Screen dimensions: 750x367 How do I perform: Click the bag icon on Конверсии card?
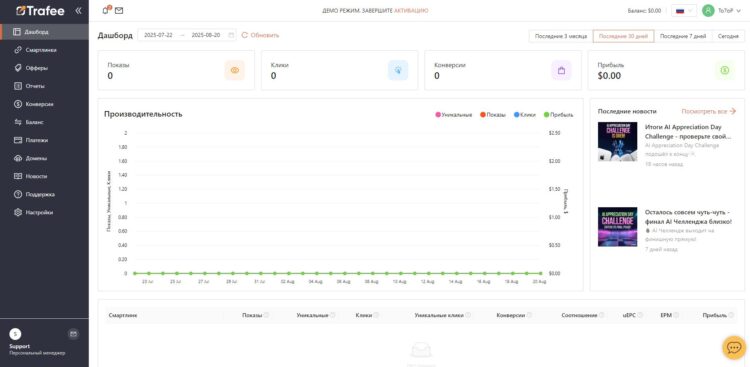(562, 70)
